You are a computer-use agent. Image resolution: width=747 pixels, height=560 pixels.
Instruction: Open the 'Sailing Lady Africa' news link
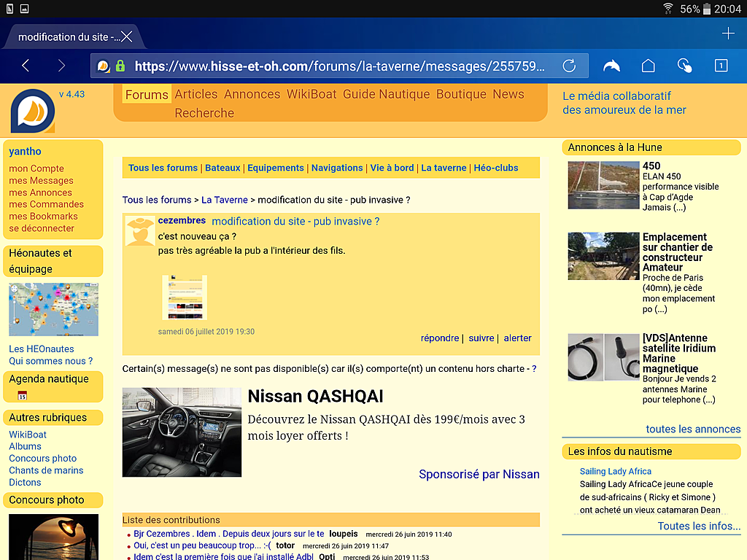(x=616, y=472)
